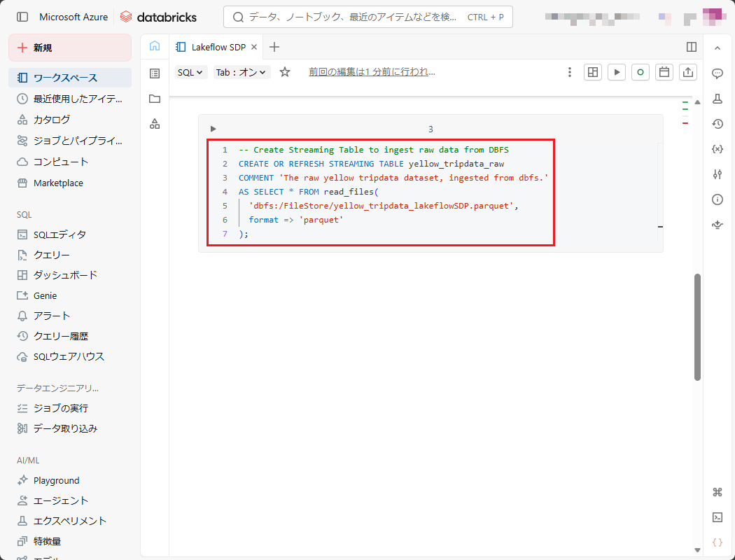The width and height of the screenshot is (735, 560).
Task: Click the vertical scrollbar thumb
Action: (697, 326)
